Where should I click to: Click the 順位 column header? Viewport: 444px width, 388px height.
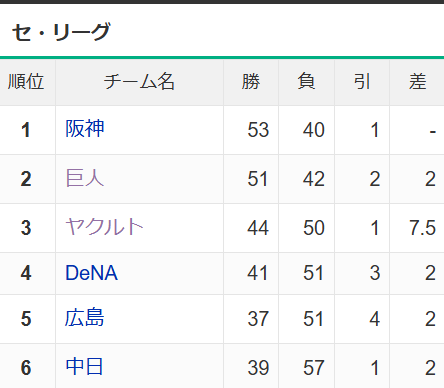tap(26, 81)
